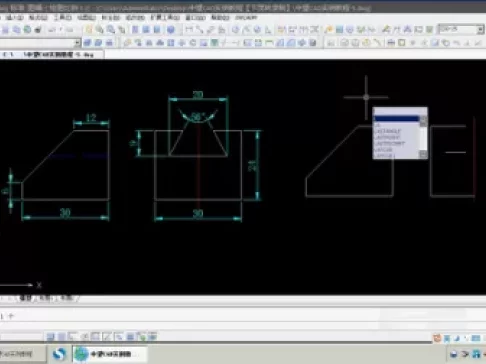Switch to the open drawing file tab

[58, 55]
